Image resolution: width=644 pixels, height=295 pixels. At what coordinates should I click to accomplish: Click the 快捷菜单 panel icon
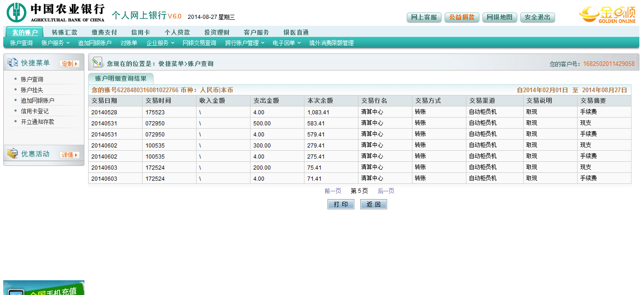pos(12,63)
